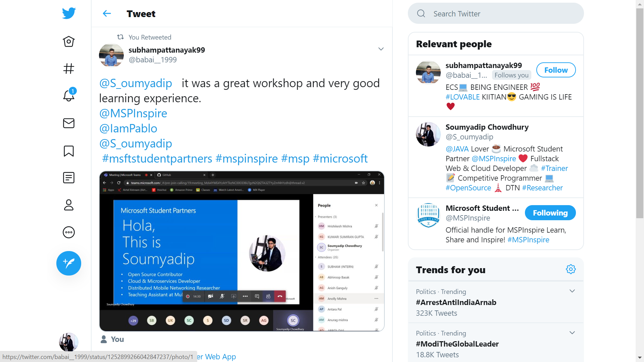Open Notifications bell icon
The width and height of the screenshot is (644, 362).
69,96
